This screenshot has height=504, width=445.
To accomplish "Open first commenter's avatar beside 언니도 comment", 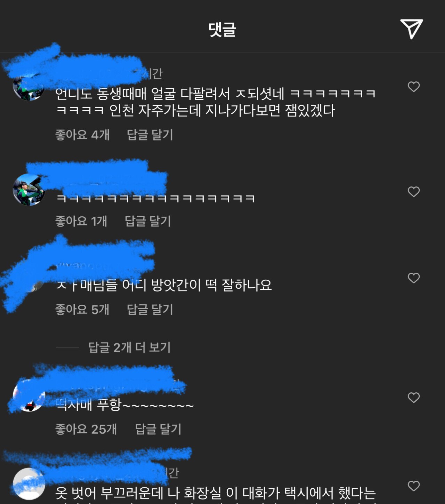I will 29,85.
